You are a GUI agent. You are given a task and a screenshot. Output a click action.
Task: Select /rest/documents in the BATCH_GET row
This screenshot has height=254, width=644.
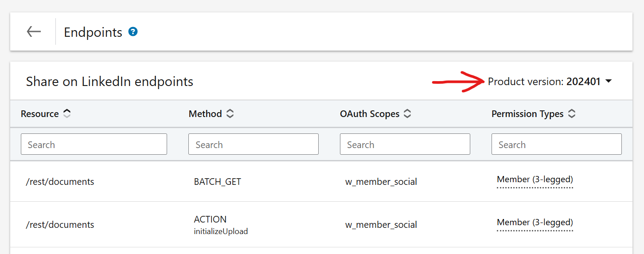click(60, 182)
